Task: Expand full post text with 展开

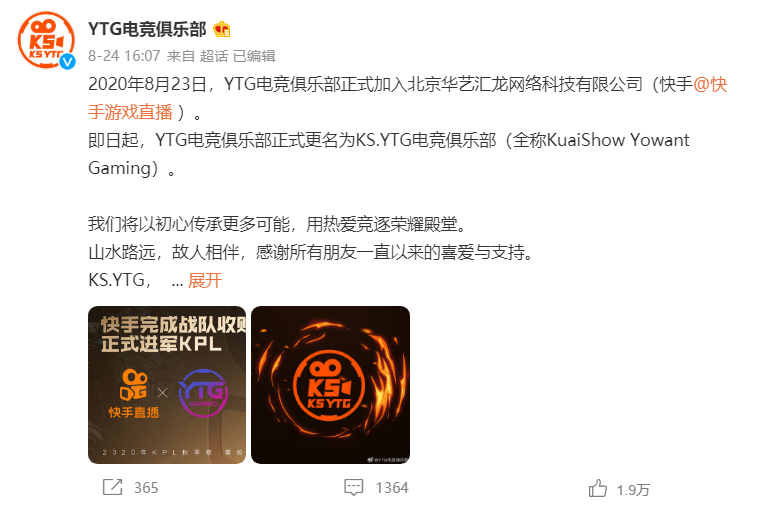Action: 205,280
